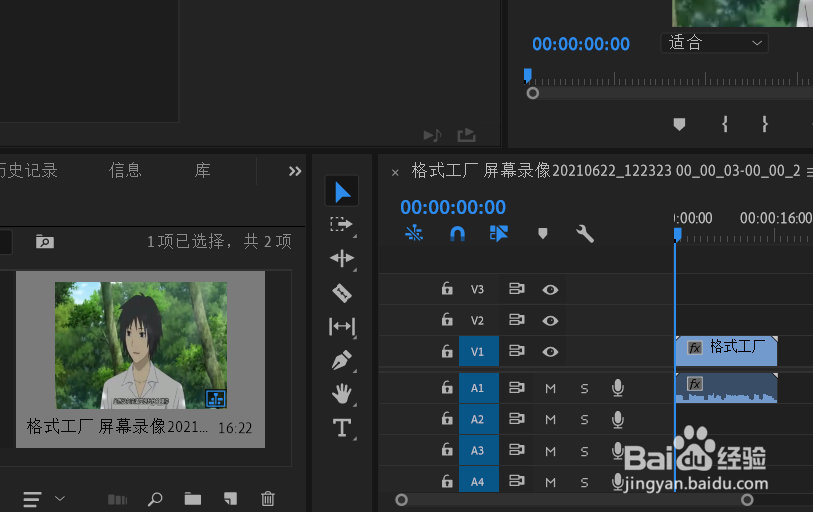Enable voice-over record on A1
Screen dimensions: 813x512
(x=618, y=388)
